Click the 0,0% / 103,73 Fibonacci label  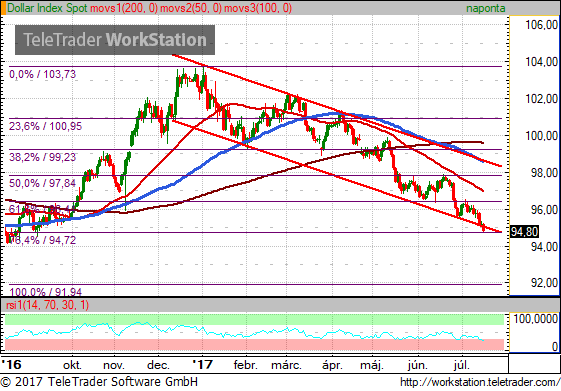click(43, 74)
